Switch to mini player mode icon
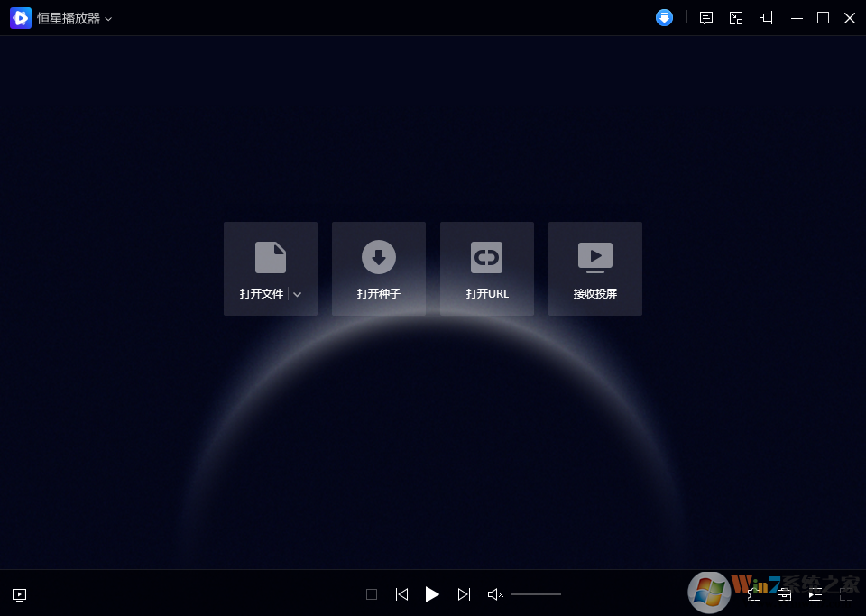The image size is (866, 616). pyautogui.click(x=736, y=18)
